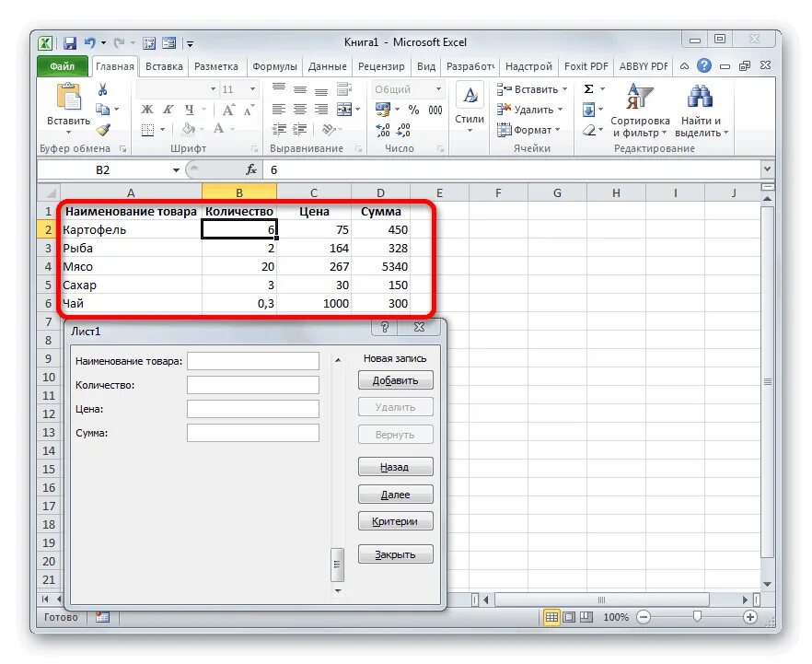Decrease decimal places icon
This screenshot has height=664, width=812.
click(404, 130)
